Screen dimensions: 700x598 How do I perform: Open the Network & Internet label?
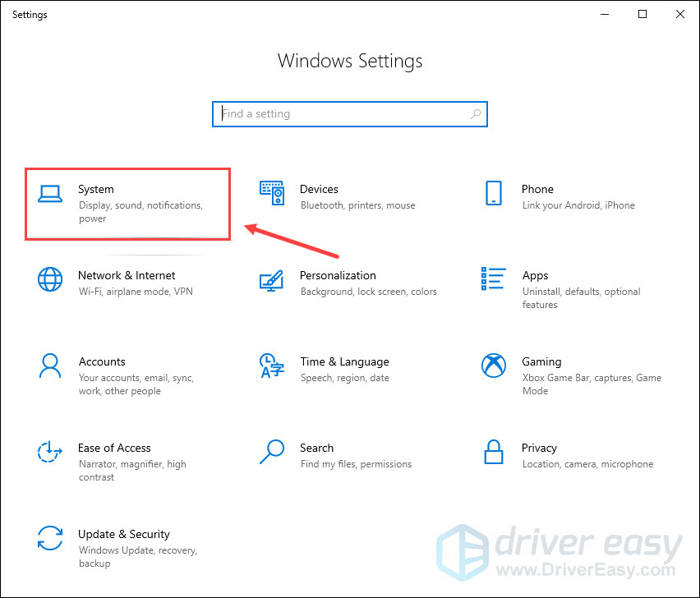127,275
